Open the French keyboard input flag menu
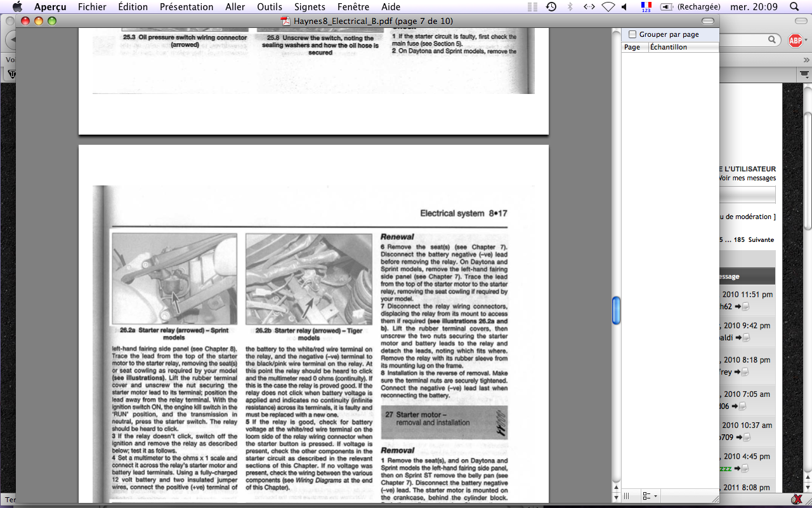The height and width of the screenshot is (508, 812). pos(646,6)
